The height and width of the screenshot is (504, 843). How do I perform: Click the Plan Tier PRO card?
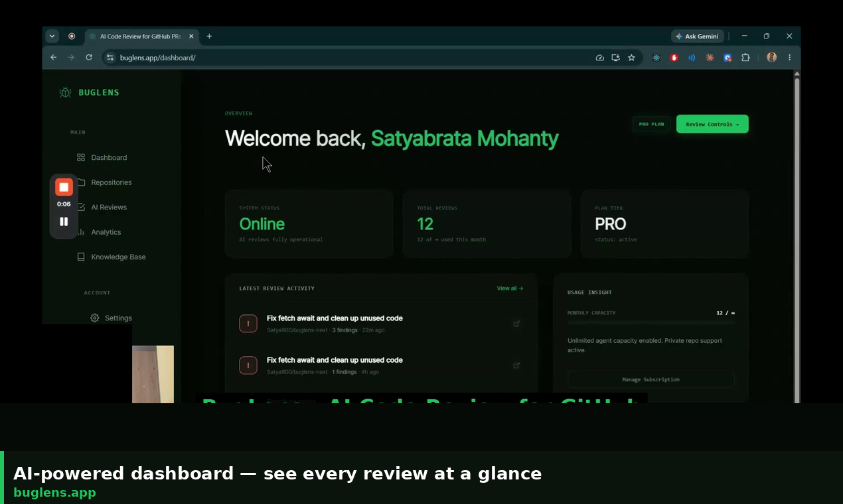[664, 223]
